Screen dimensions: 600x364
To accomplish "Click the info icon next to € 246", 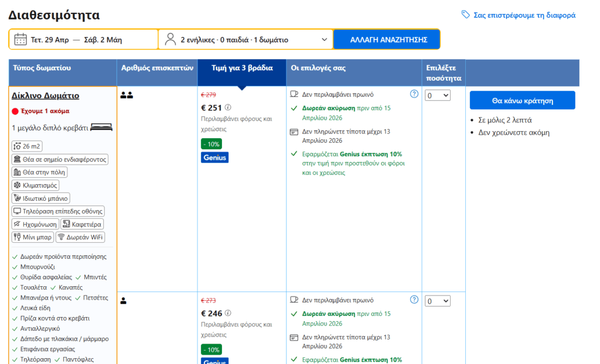I will [229, 314].
